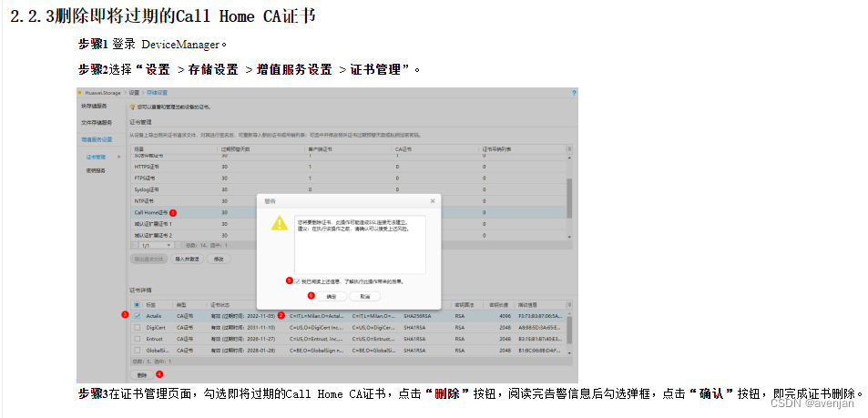Screen dimensions: 868x418
Task: Close the 警告 dialog with X
Action: 433,201
